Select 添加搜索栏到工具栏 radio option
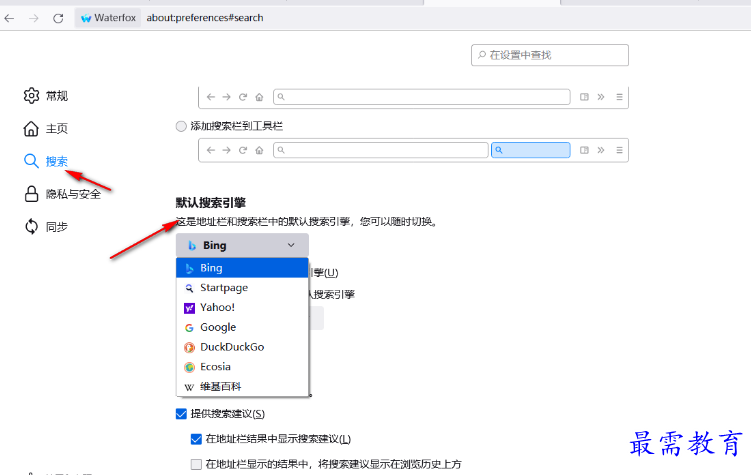Image resolution: width=751 pixels, height=475 pixels. (x=181, y=126)
